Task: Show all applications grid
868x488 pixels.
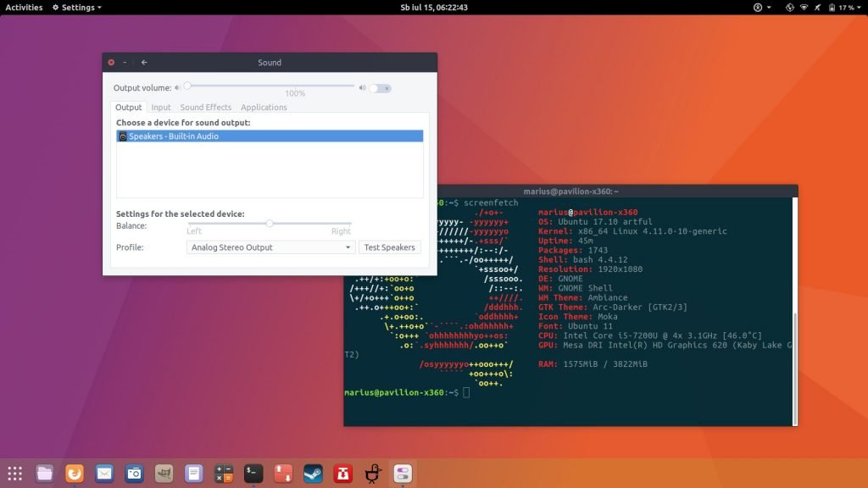Action: click(14, 473)
